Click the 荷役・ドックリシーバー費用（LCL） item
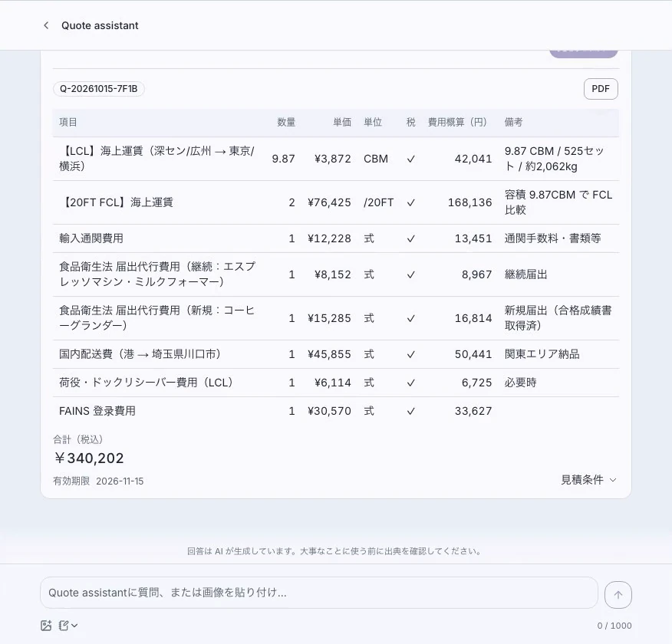672x644 pixels. coord(147,383)
